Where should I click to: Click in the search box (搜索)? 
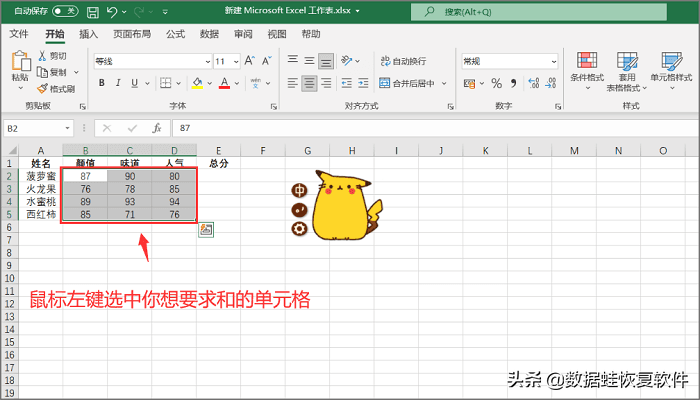coord(539,12)
